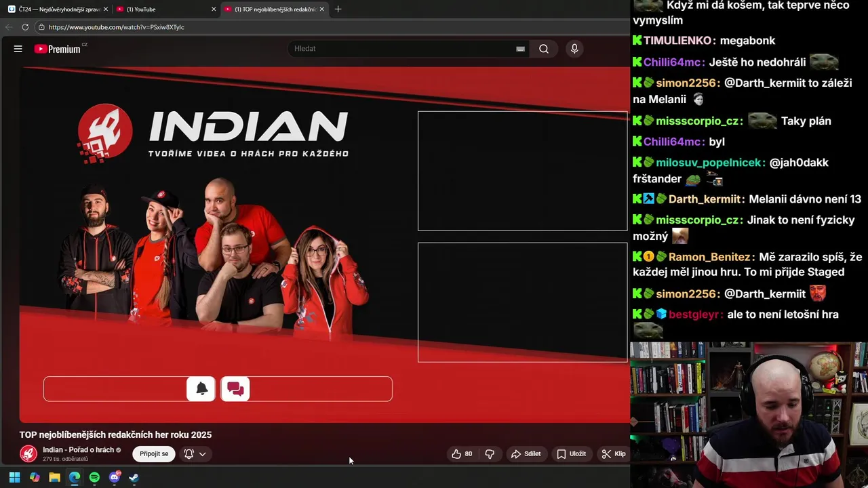868x488 pixels.
Task: Like the video with thumbs up
Action: point(462,454)
